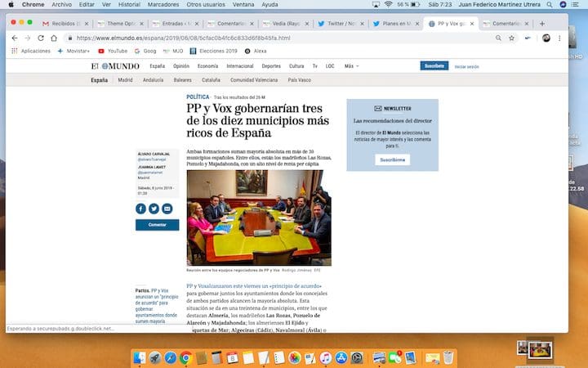Open the Internacional section
The width and height of the screenshot is (588, 368).
[x=240, y=66]
